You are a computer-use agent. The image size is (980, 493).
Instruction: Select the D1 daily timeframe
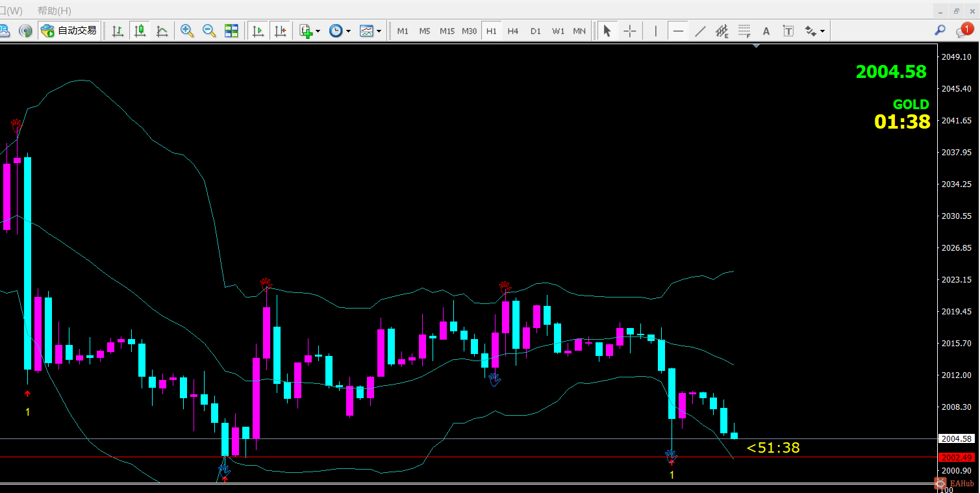tap(535, 31)
